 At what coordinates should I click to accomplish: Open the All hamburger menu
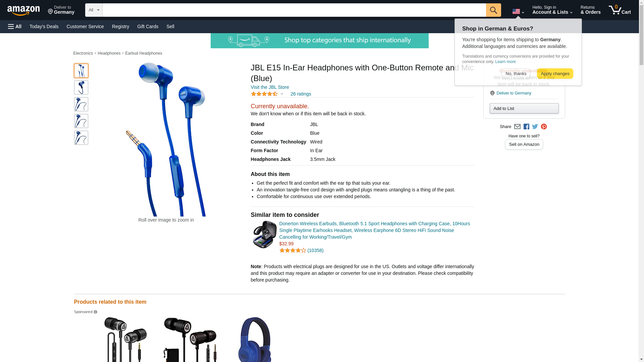click(15, 26)
